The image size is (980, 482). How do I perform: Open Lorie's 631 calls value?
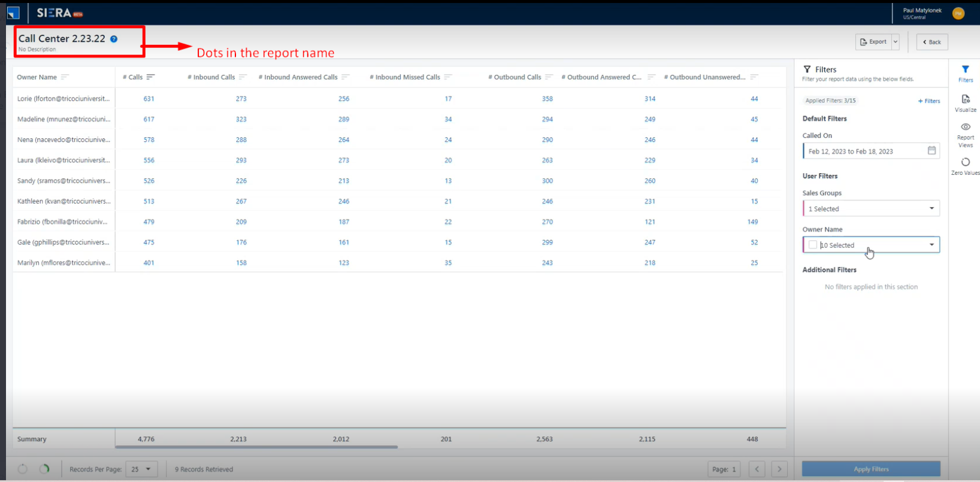tap(149, 99)
